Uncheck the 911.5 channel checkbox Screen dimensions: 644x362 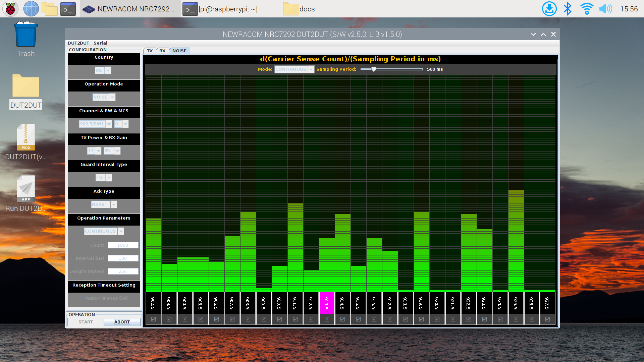pyautogui.click(x=295, y=319)
